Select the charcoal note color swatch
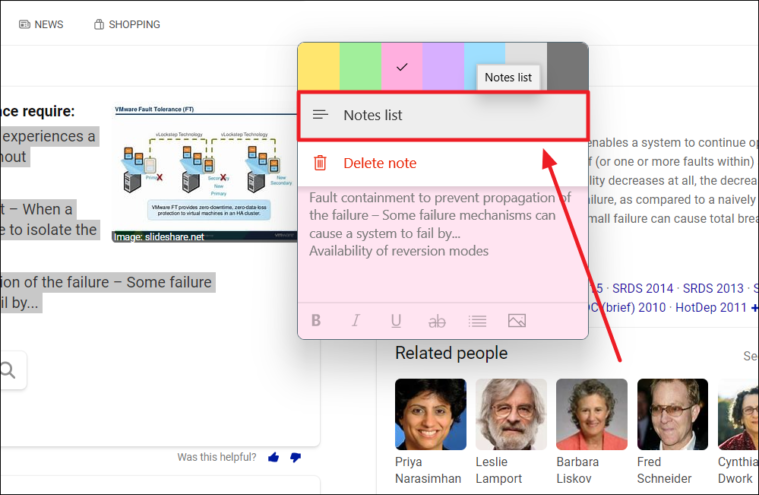This screenshot has width=759, height=495. [568, 66]
